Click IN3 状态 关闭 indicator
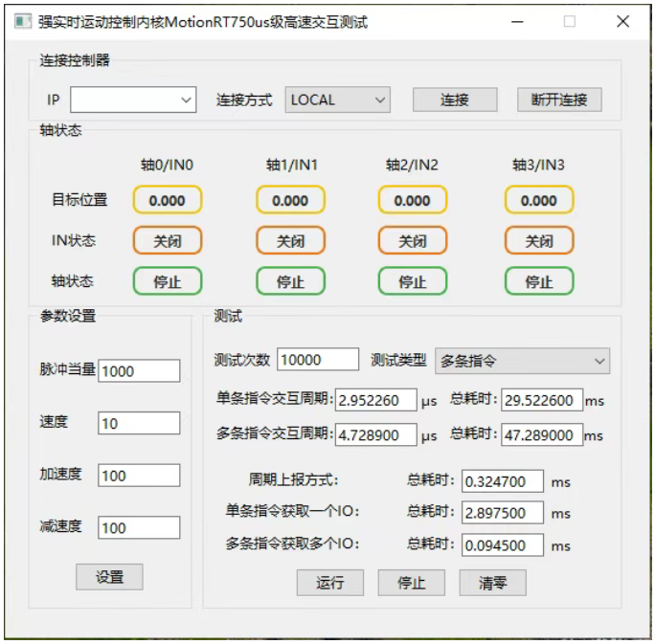This screenshot has height=644, width=655. 539,240
